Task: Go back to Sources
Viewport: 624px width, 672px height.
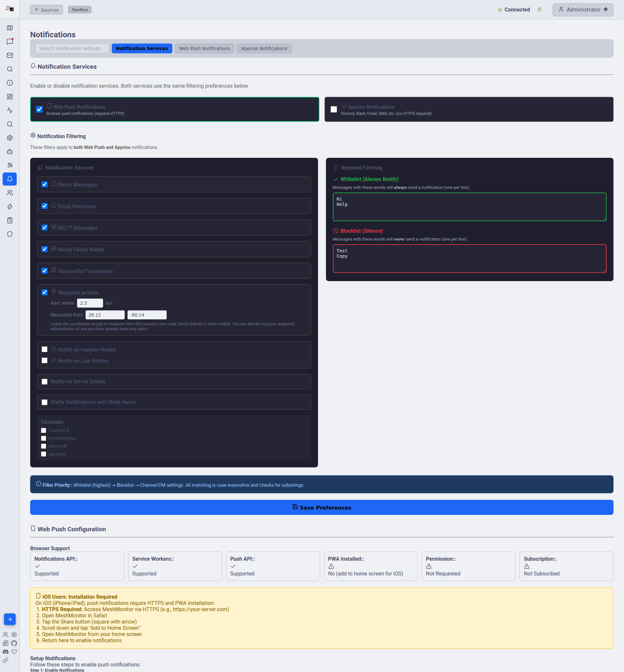Action: (46, 10)
